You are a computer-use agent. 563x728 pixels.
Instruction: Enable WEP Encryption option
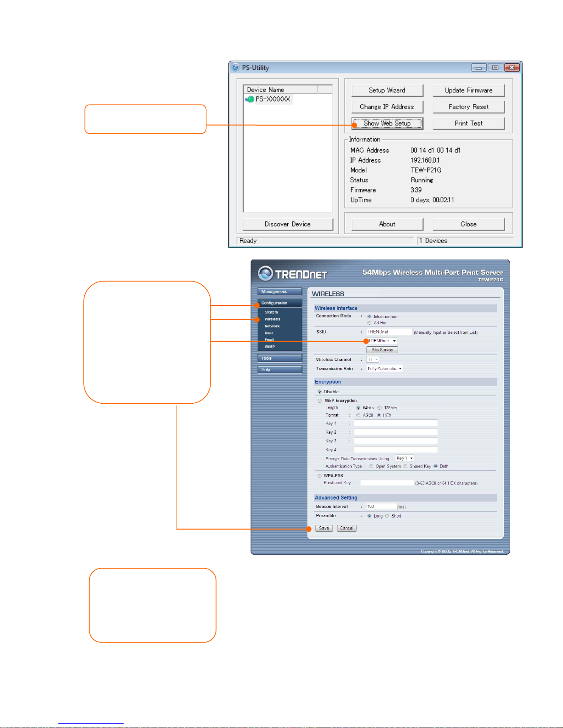(x=320, y=401)
